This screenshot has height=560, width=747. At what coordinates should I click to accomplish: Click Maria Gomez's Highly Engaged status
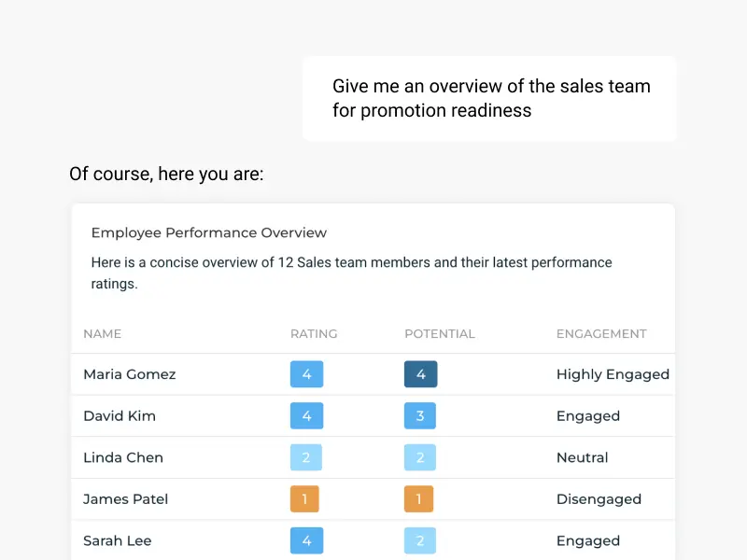[x=613, y=375]
